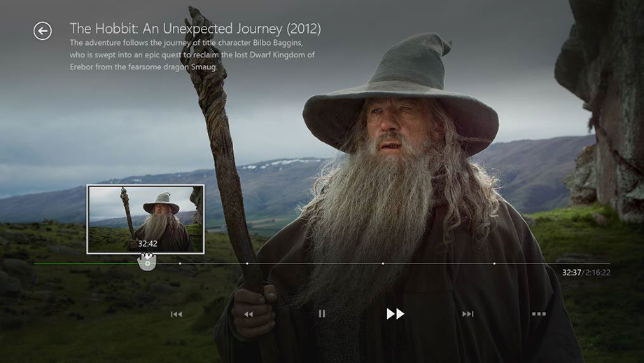The height and width of the screenshot is (363, 644).
Task: Click the green played portion of timeline
Action: coord(84,263)
